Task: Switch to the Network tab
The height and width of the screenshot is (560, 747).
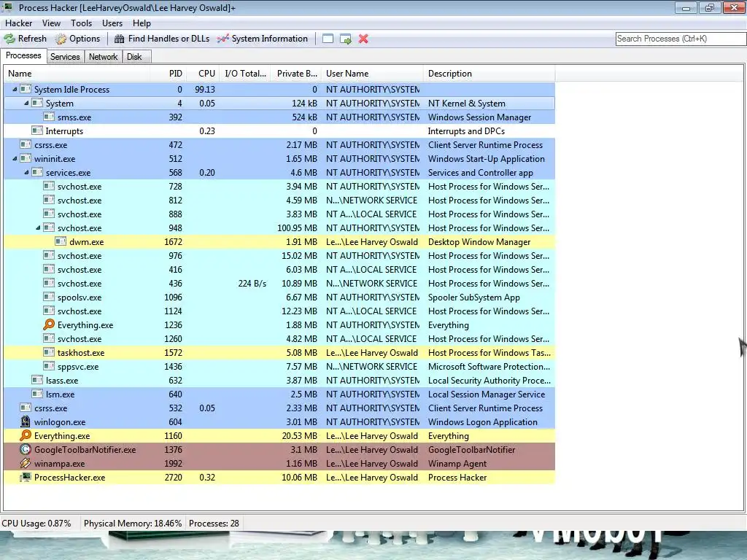Action: coord(103,57)
